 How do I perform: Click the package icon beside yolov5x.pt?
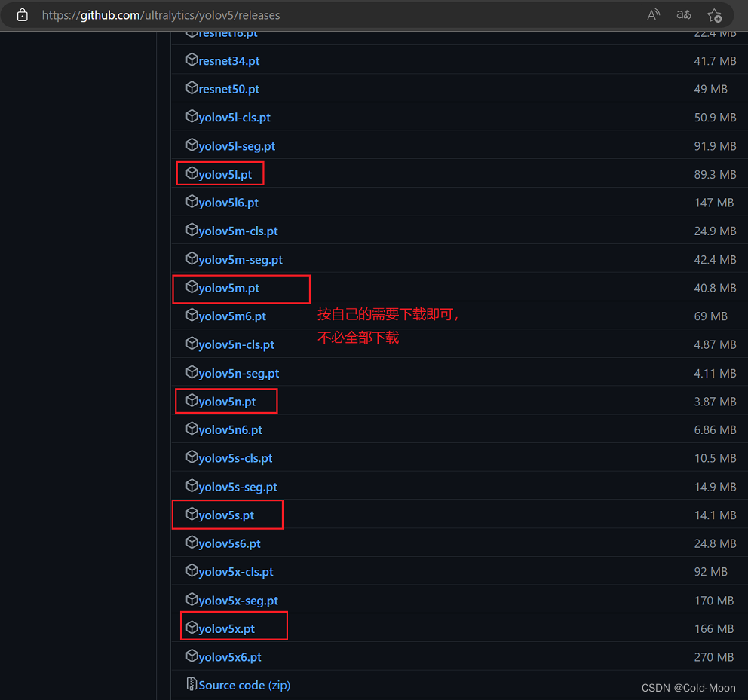192,627
